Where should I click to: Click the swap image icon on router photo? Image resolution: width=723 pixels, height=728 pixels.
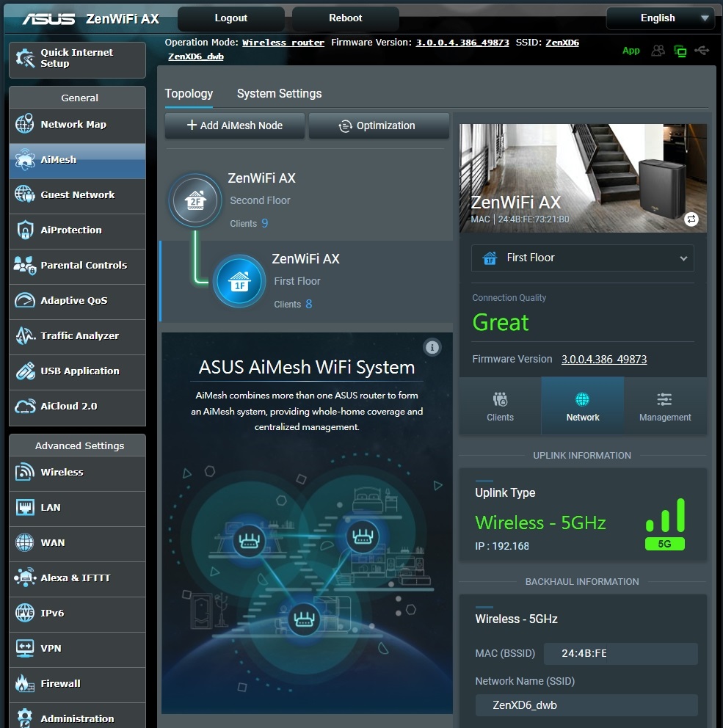pos(691,219)
